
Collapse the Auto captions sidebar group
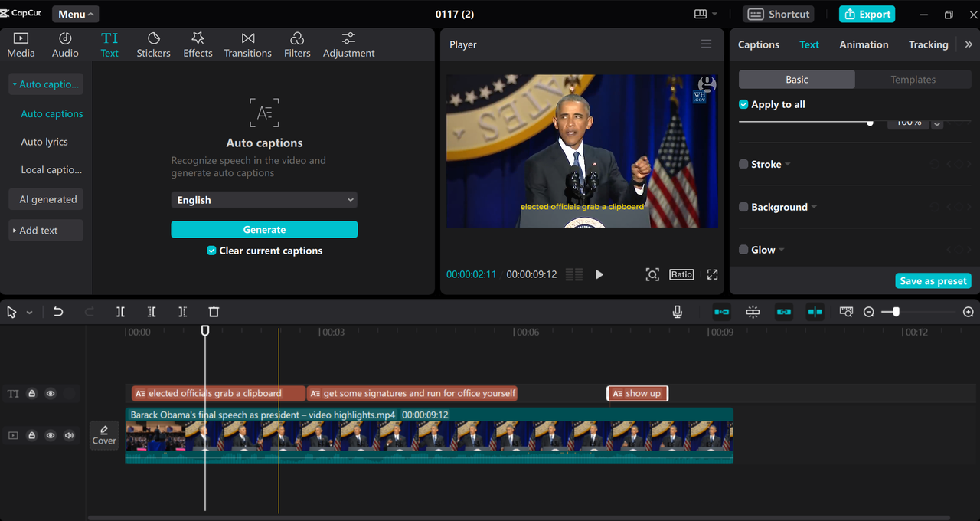tap(46, 84)
